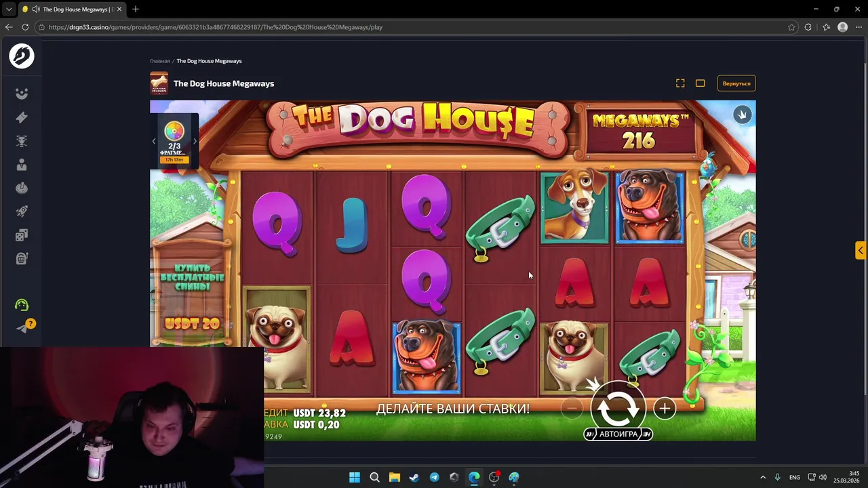Go back in the browser
This screenshot has width=868, height=488.
[x=9, y=27]
